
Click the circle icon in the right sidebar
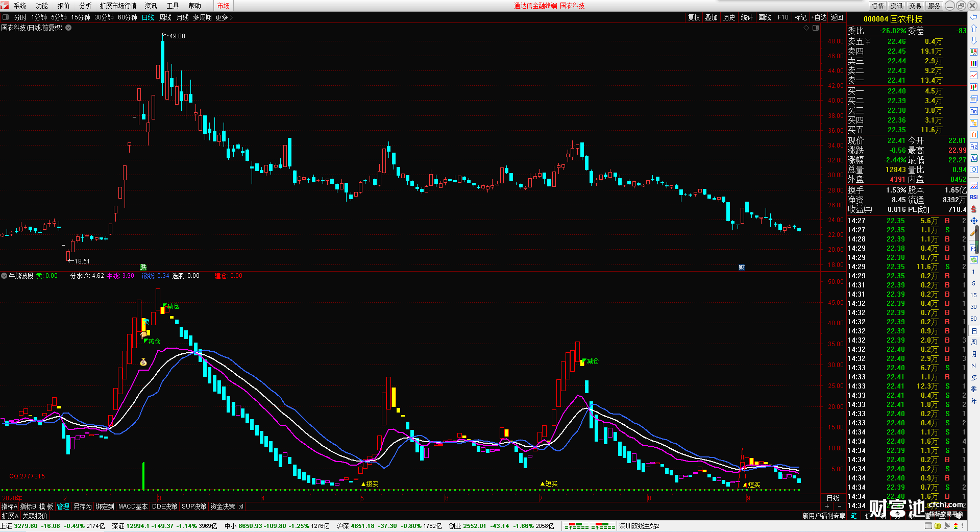[x=973, y=170]
